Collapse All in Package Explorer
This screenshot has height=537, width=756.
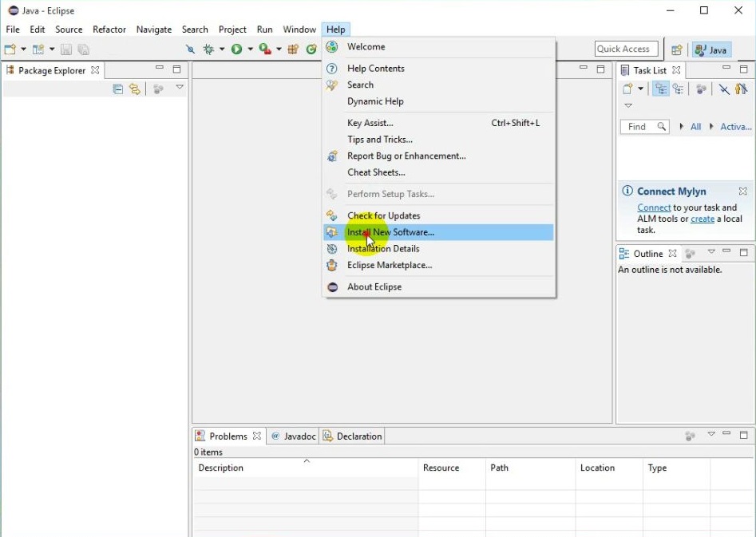click(117, 89)
